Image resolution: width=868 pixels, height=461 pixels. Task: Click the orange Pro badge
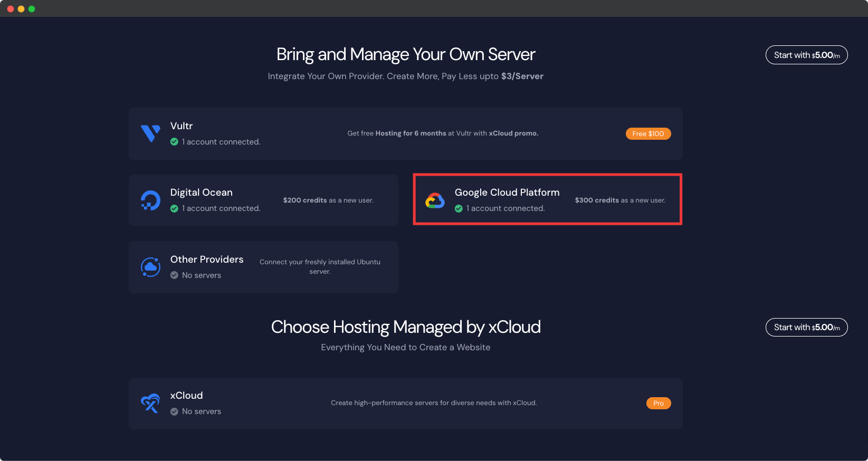click(x=658, y=404)
